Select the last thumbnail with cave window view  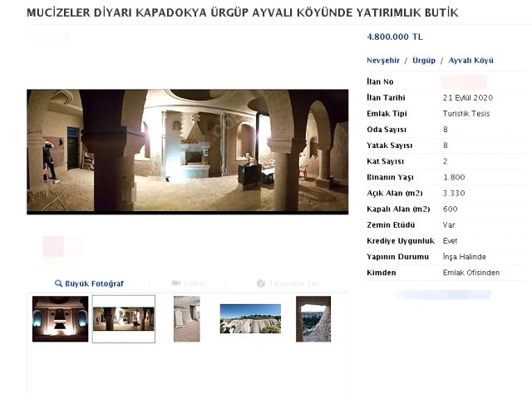[x=313, y=319]
